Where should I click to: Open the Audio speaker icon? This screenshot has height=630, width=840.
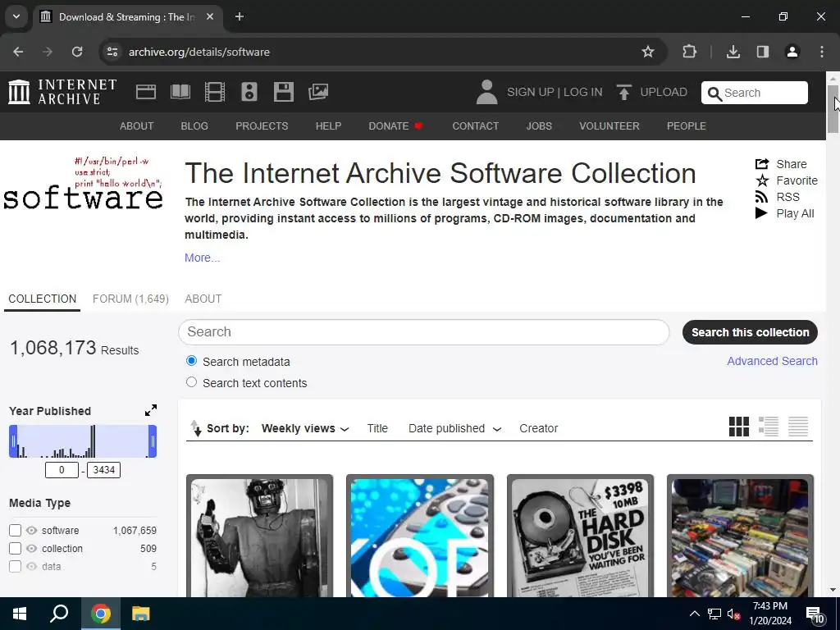click(249, 92)
